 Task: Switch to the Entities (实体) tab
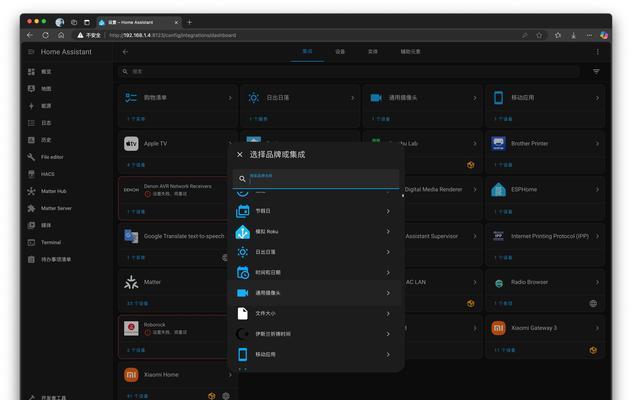click(373, 52)
